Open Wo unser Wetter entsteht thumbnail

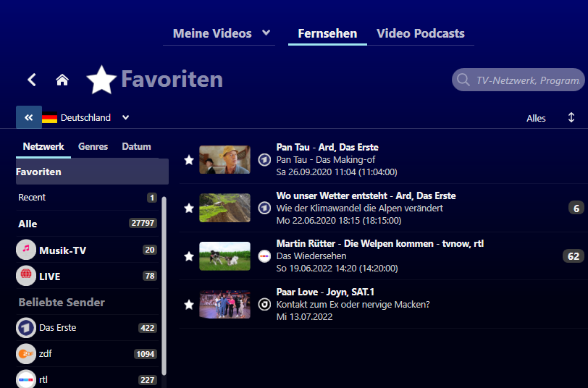click(x=224, y=208)
